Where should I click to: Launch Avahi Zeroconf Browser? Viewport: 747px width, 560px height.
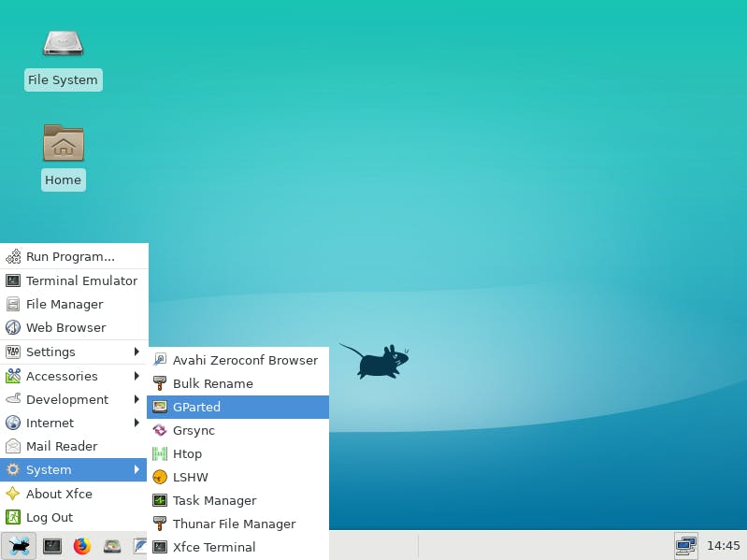[237, 360]
